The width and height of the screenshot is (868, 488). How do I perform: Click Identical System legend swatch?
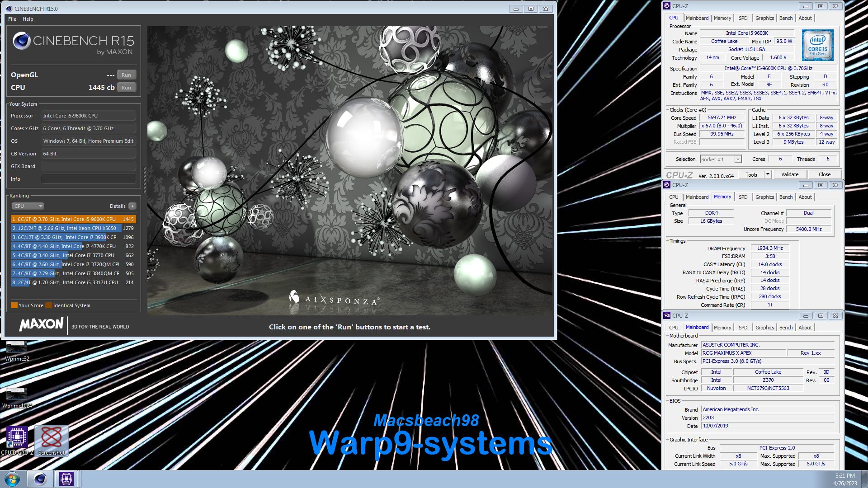pos(48,305)
